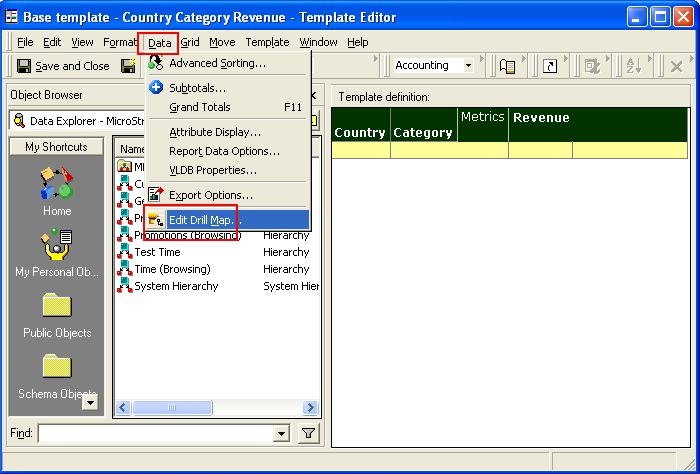Select Export Options in the menu

click(210, 195)
